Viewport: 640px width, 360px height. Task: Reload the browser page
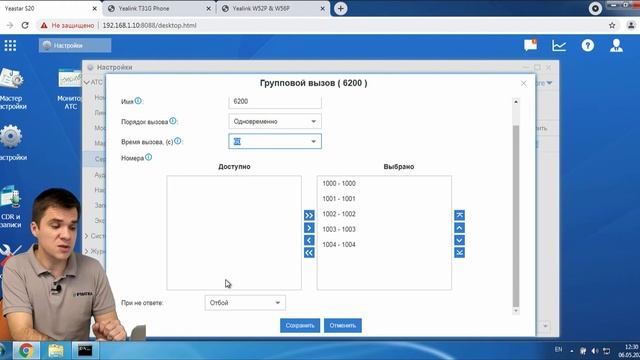(25, 25)
